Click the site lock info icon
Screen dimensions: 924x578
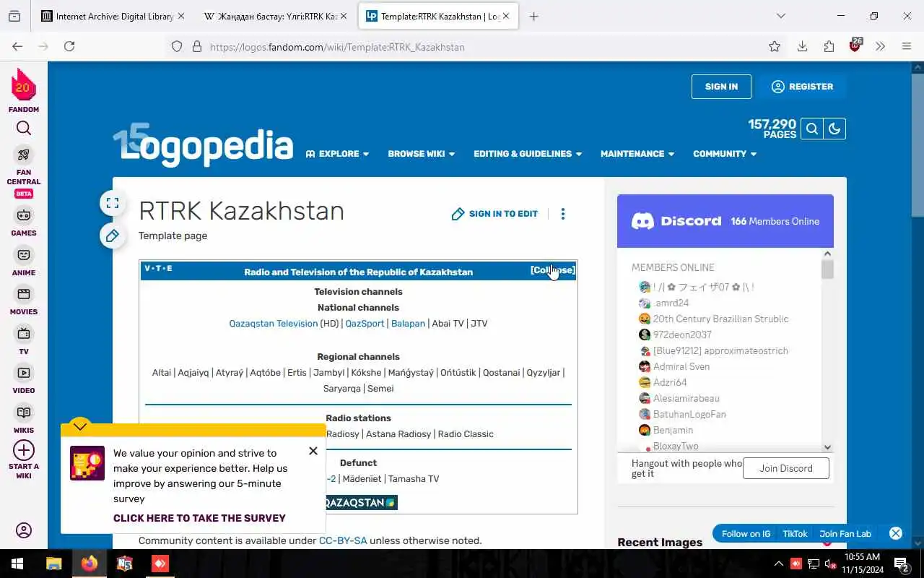(x=196, y=47)
